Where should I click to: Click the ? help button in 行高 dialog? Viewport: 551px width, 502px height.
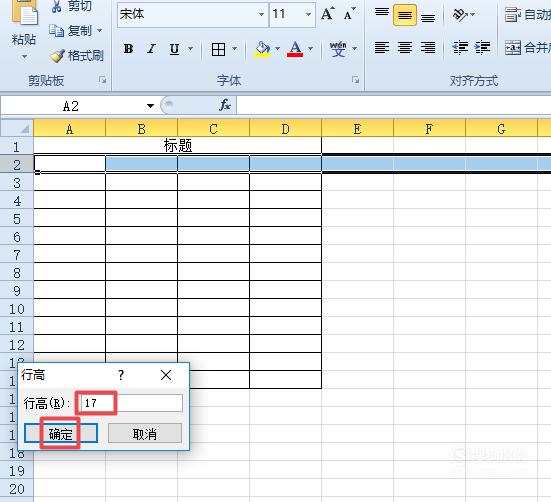121,375
